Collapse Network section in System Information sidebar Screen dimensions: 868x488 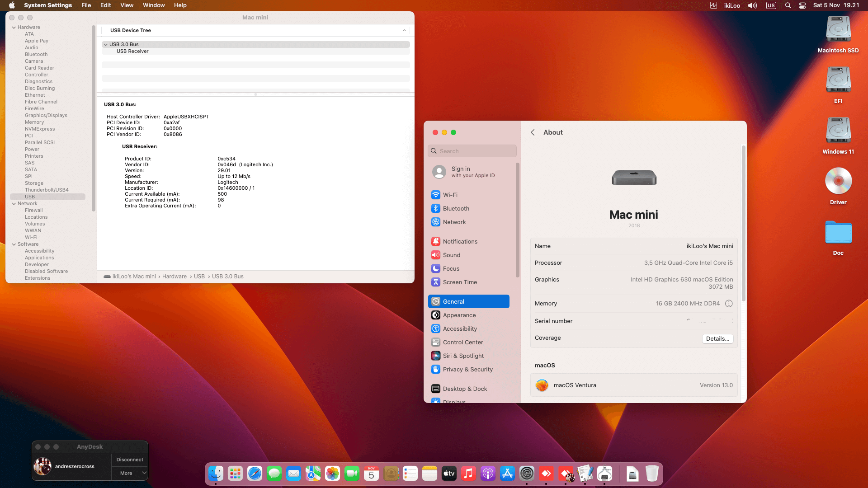click(x=14, y=204)
